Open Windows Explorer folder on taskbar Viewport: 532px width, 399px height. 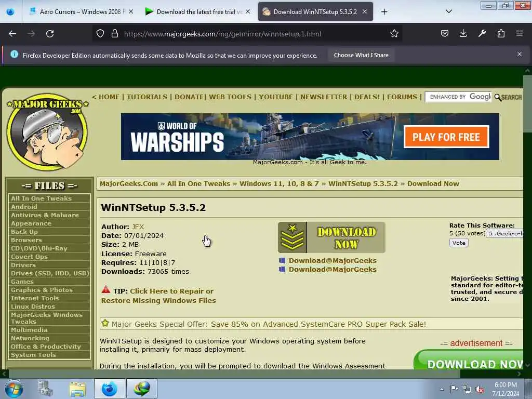click(78, 389)
